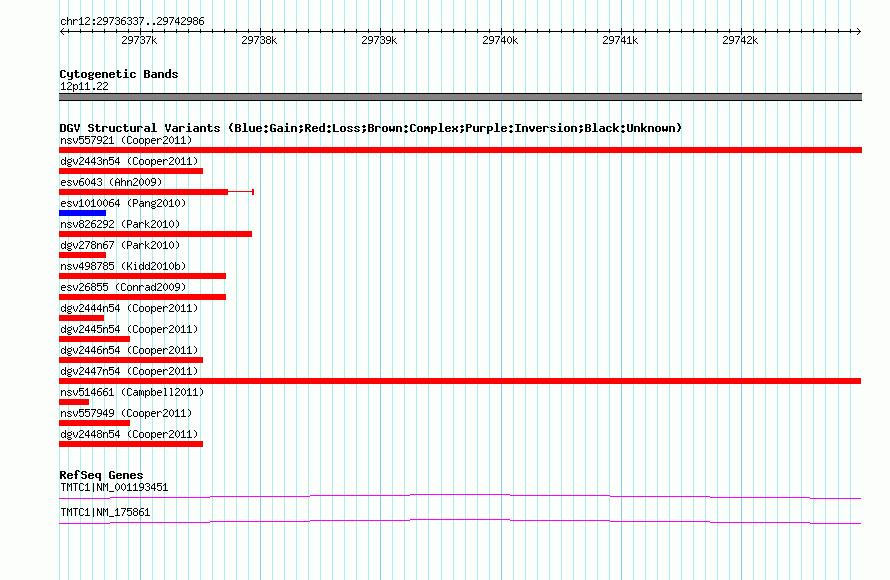Click the dgv2444n54 (Cooper2011) label
Image resolution: width=890 pixels, height=580 pixels.
[x=129, y=308]
